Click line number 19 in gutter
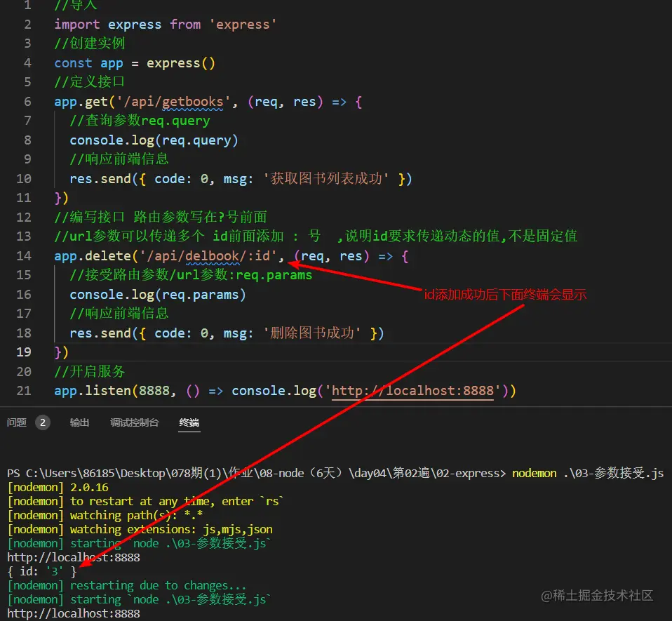This screenshot has height=621, width=672. [24, 352]
